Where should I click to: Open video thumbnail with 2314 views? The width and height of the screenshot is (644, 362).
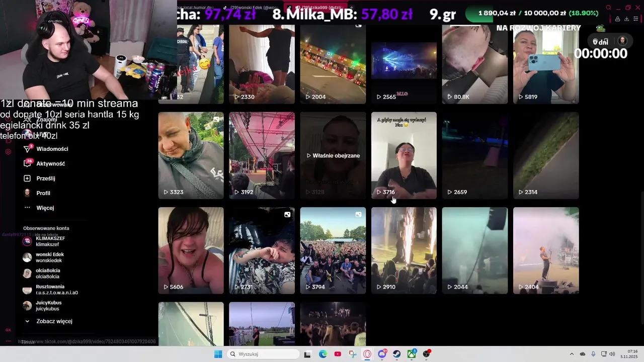pos(545,155)
